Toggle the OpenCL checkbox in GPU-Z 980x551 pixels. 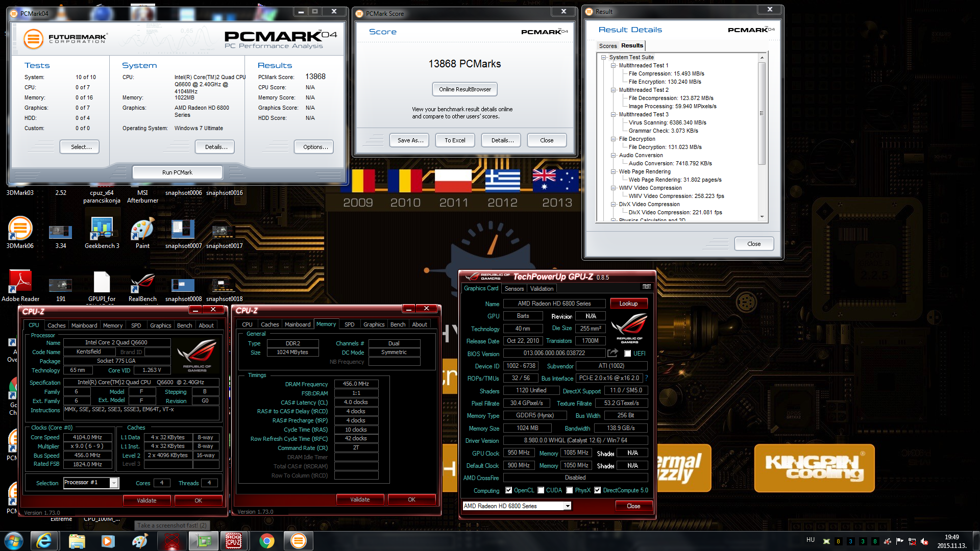[508, 490]
